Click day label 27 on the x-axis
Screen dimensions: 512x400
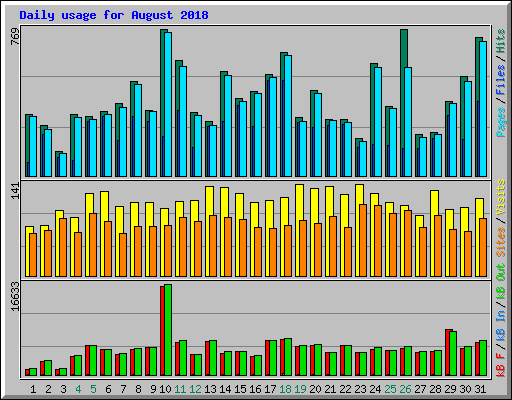(x=420, y=389)
